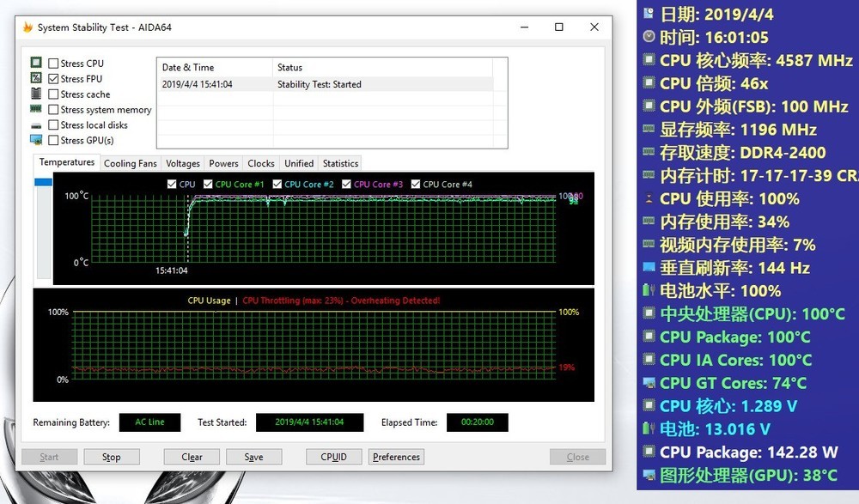Click the percent icon beside Stress FPU

pos(36,78)
